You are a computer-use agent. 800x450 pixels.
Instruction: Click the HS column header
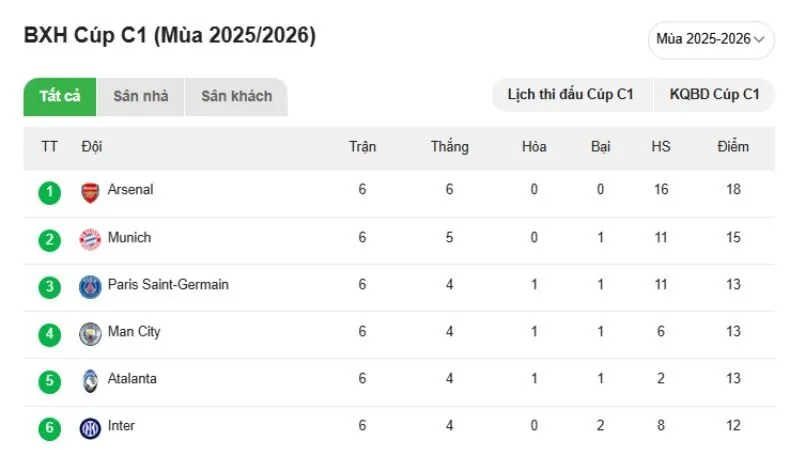(x=661, y=147)
